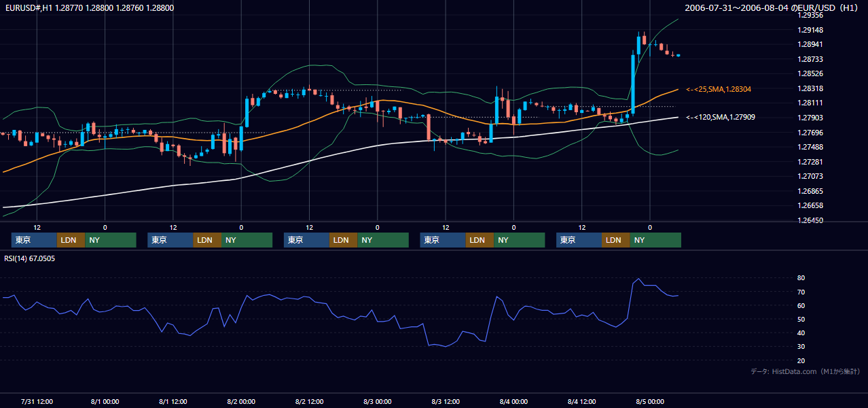
Task: Select price axis value 1.28318
Action: click(811, 88)
